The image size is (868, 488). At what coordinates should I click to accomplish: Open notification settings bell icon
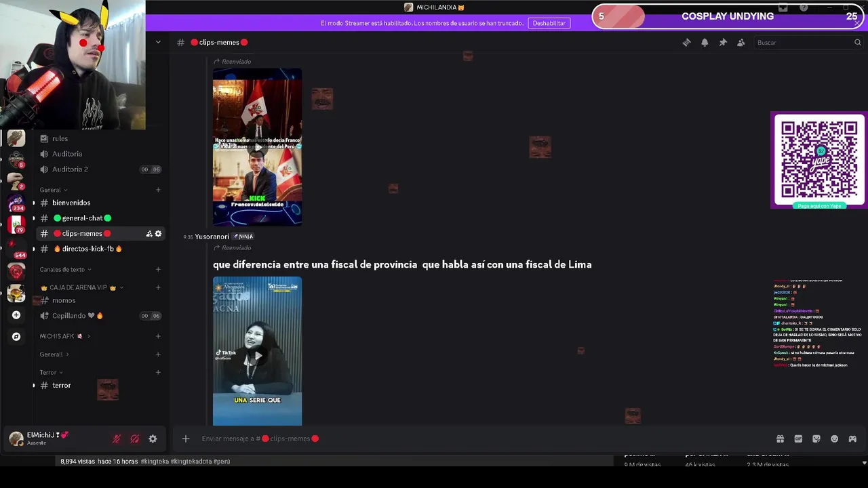point(705,42)
